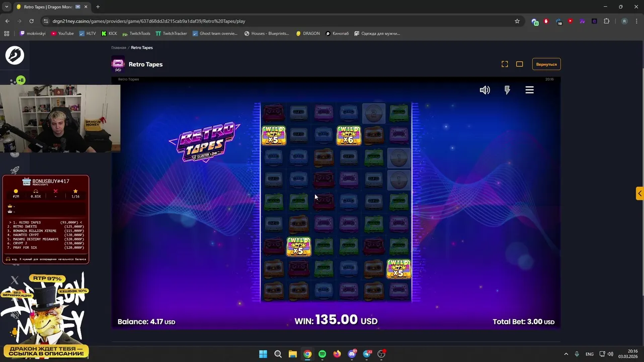Viewport: 644px width, 362px height.
Task: Open the TwitchTools bookmark
Action: pos(136,33)
